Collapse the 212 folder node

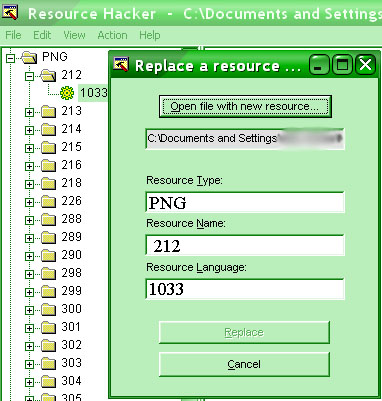pos(29,76)
